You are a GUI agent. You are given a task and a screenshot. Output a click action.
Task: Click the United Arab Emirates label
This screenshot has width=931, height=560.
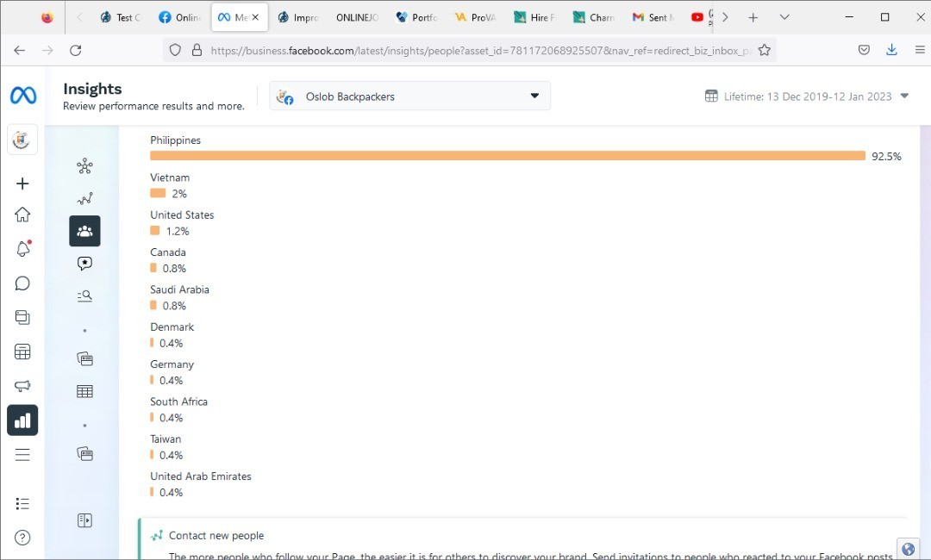coord(201,476)
